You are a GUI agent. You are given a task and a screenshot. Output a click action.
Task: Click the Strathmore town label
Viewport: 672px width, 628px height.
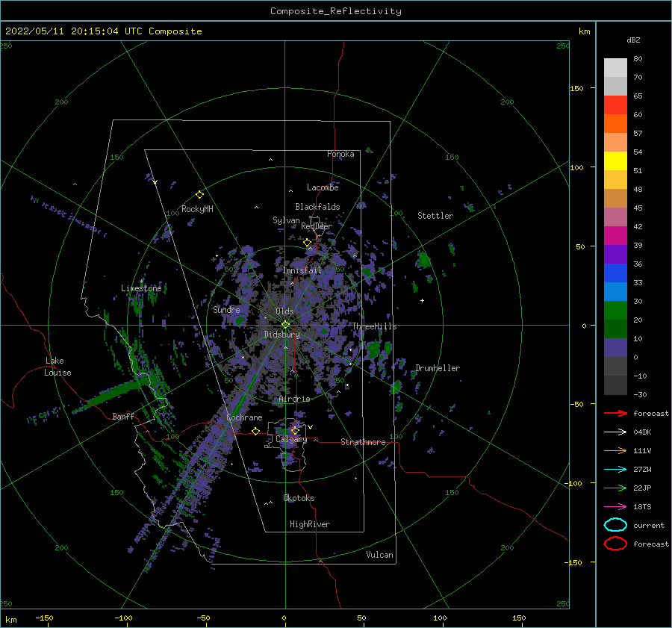point(363,442)
